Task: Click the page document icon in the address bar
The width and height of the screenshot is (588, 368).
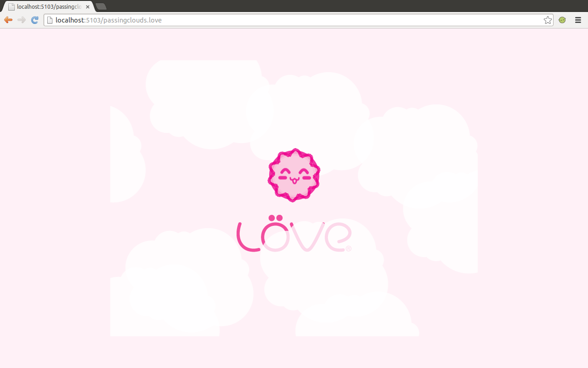Action: [49, 20]
